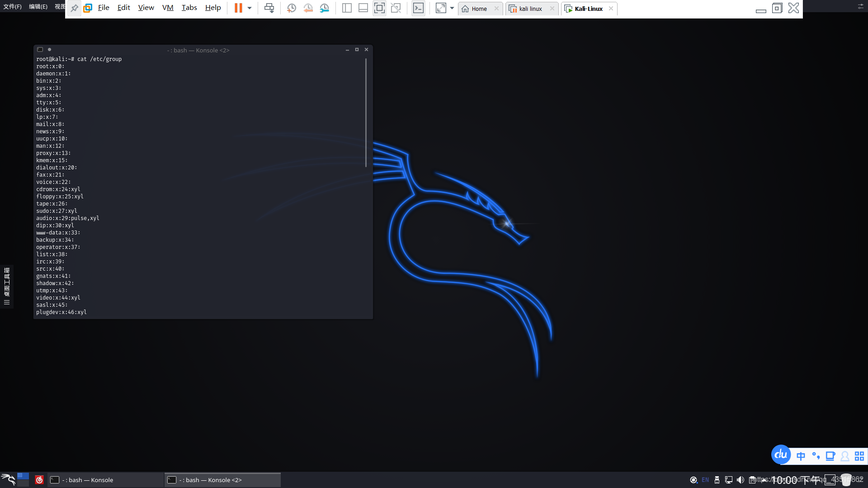The image size is (868, 488).
Task: Open the removable devices tray icon
Action: click(x=717, y=480)
